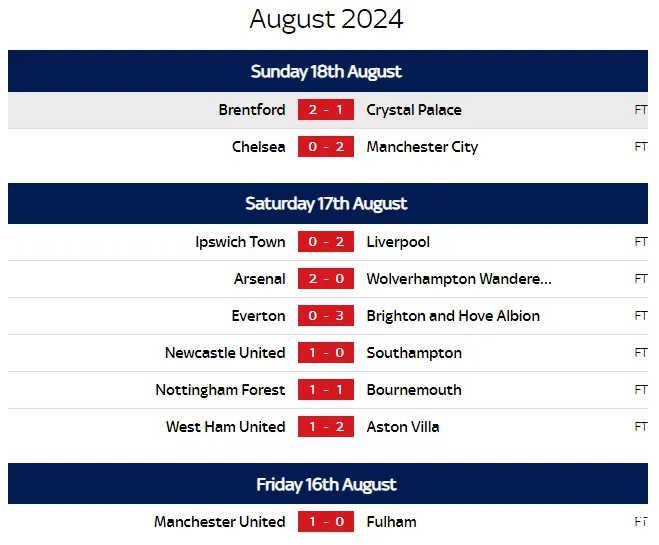The width and height of the screenshot is (659, 545).
Task: Click the Crystal Palace team name
Action: point(414,110)
